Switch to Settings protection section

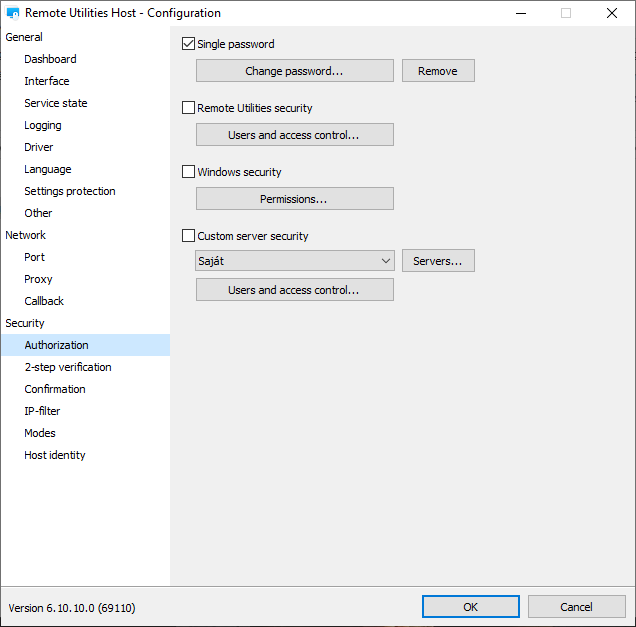tap(70, 191)
